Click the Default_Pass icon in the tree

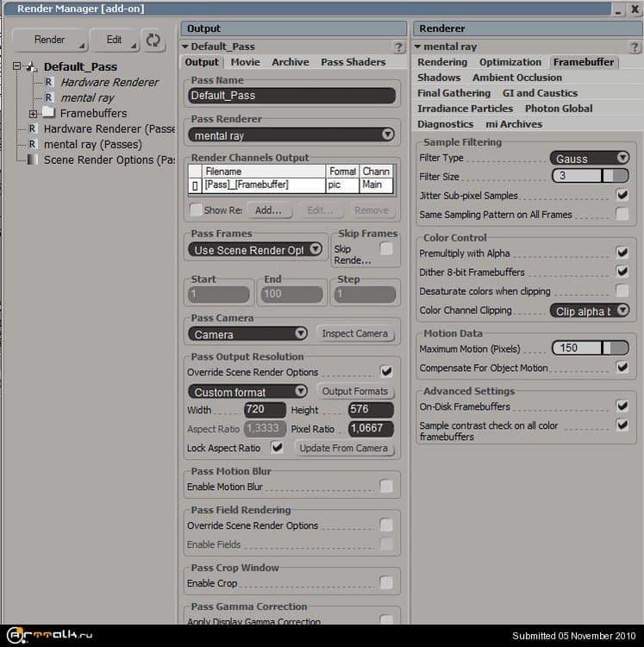(32, 66)
